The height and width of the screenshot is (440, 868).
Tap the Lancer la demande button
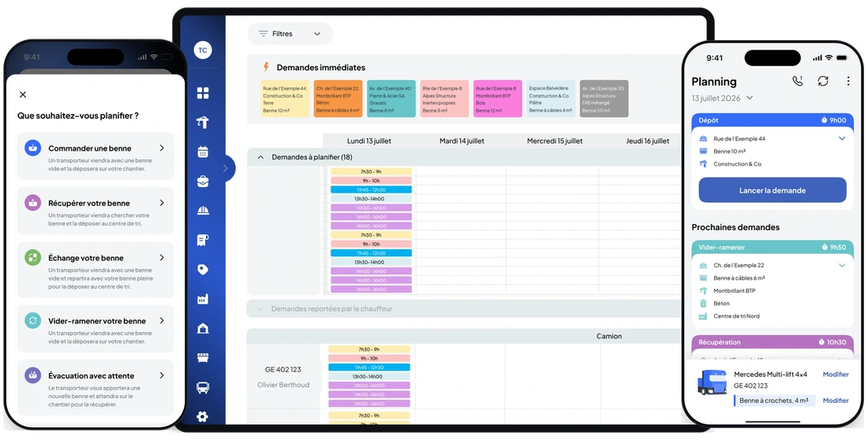coord(773,190)
